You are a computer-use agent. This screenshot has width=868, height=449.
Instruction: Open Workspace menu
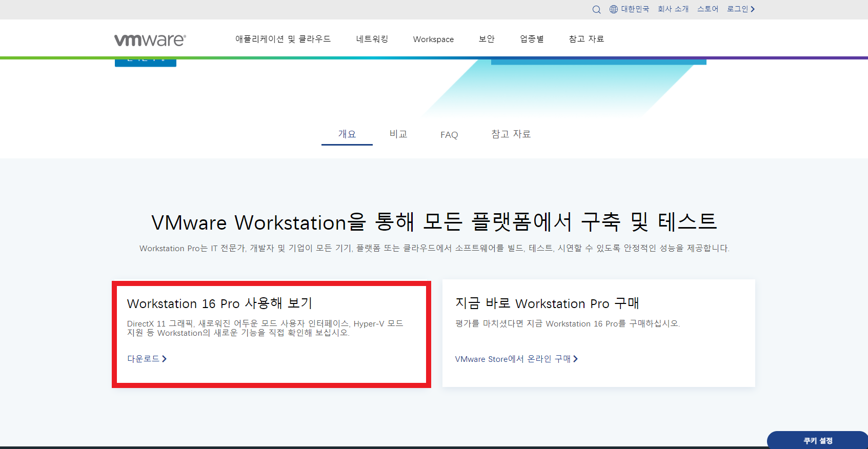click(433, 39)
